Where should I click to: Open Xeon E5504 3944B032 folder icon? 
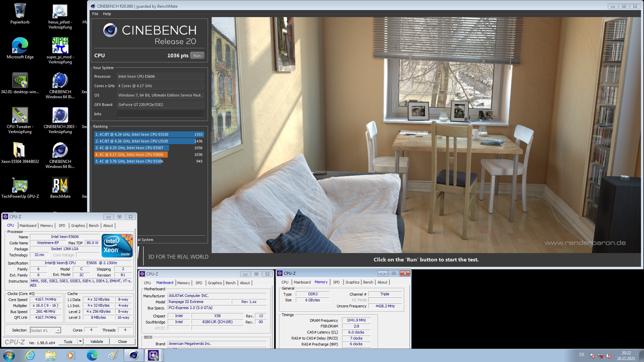20,153
